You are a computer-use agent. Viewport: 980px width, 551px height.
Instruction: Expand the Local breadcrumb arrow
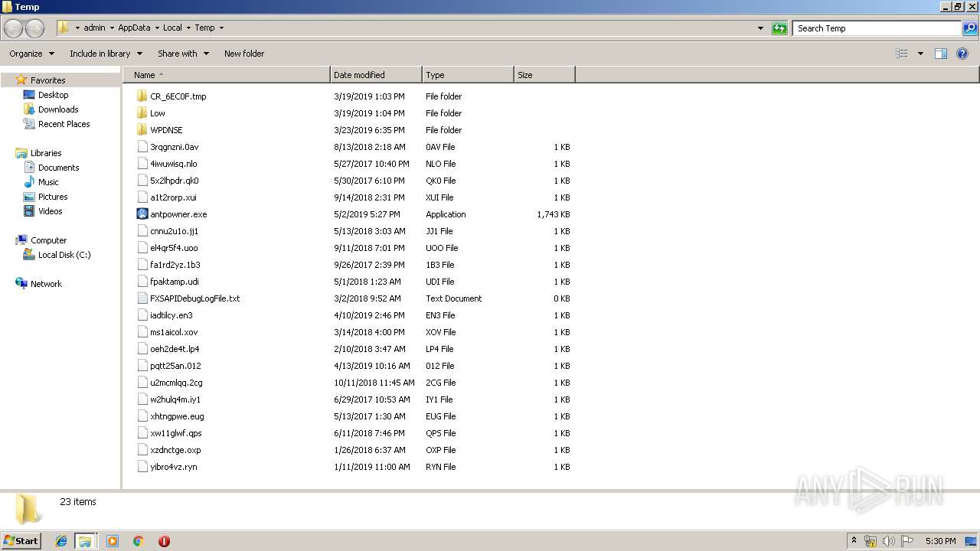click(188, 28)
